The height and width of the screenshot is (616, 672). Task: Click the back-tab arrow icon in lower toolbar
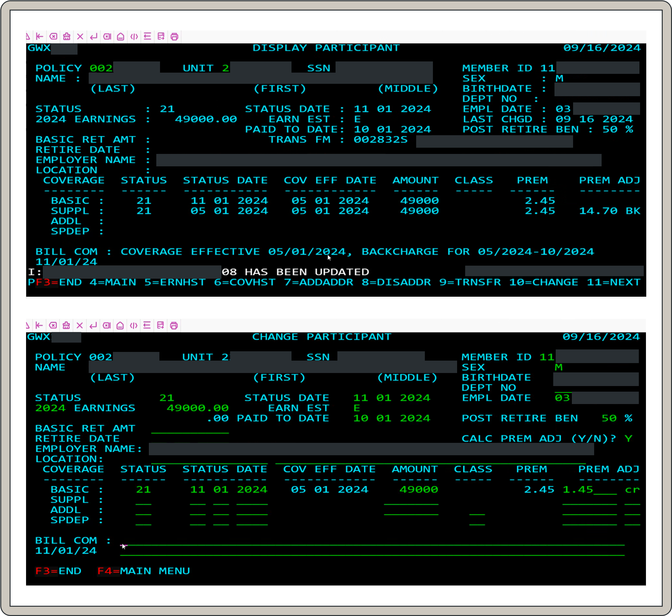39,326
